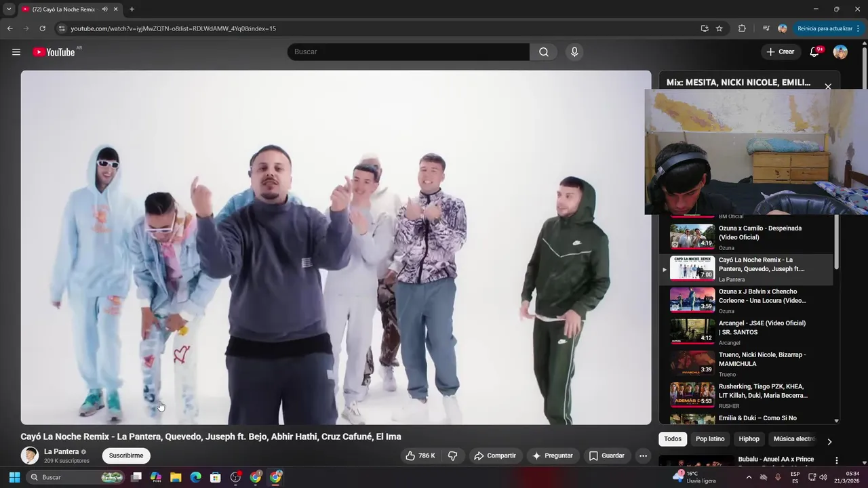Image resolution: width=868 pixels, height=488 pixels.
Task: Open Microsoft Store from the taskbar
Action: click(x=216, y=477)
